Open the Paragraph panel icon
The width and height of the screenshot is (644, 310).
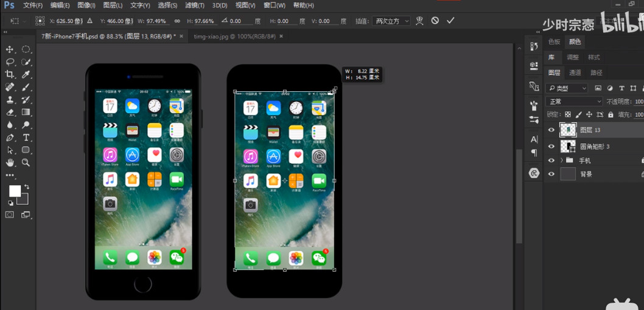pos(534,153)
